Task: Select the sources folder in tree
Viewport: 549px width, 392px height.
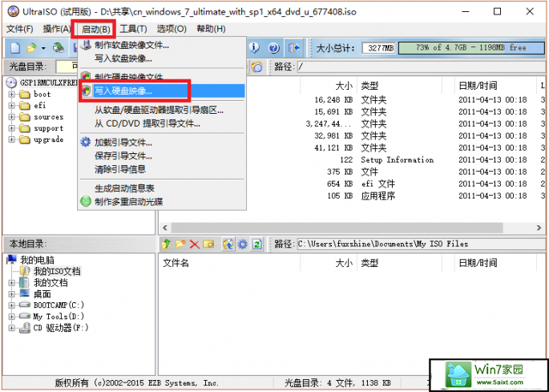Action: tap(48, 117)
